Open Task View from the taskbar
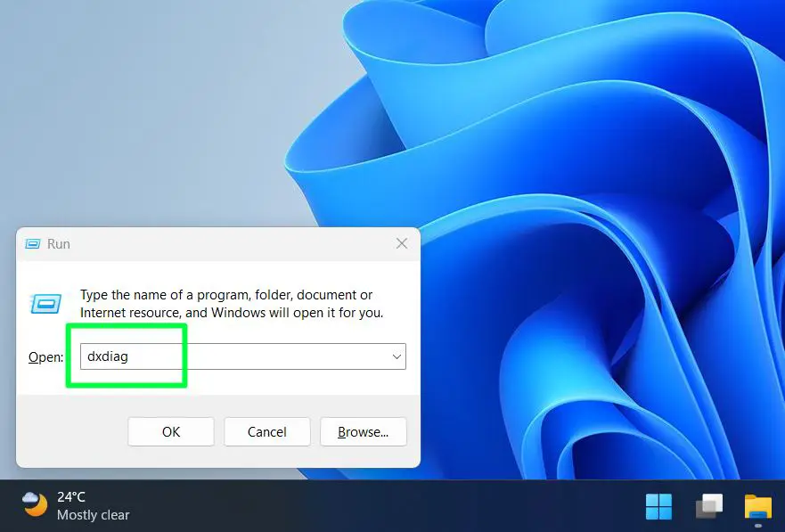 (x=708, y=504)
